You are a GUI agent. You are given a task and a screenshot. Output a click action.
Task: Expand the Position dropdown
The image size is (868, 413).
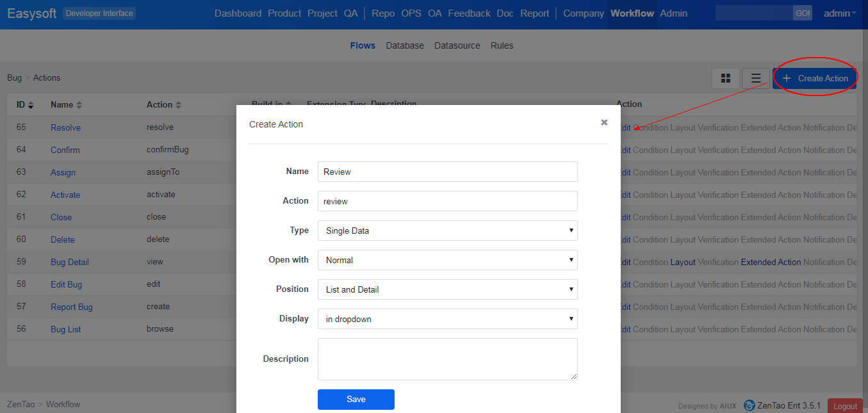point(447,289)
